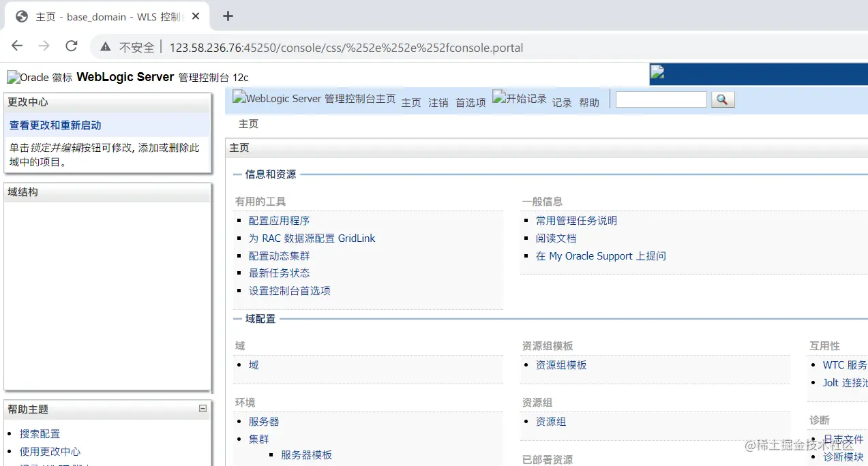Open the Jolt 连接 link
868x466 pixels.
click(845, 383)
